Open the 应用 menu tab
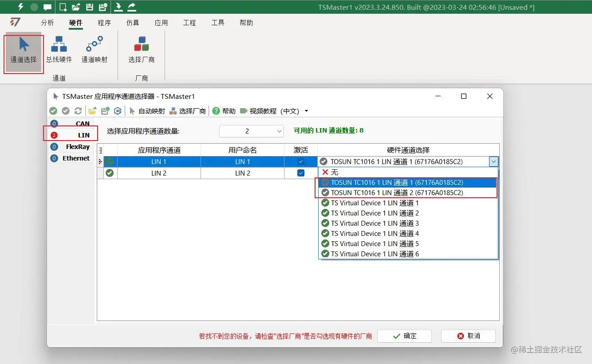The width and height of the screenshot is (592, 364). 161,23
